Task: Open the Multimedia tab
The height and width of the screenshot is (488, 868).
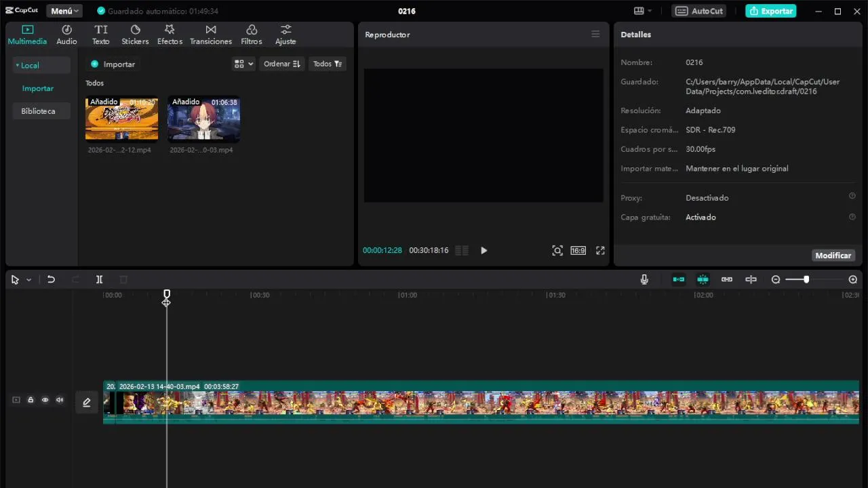Action: (x=27, y=35)
